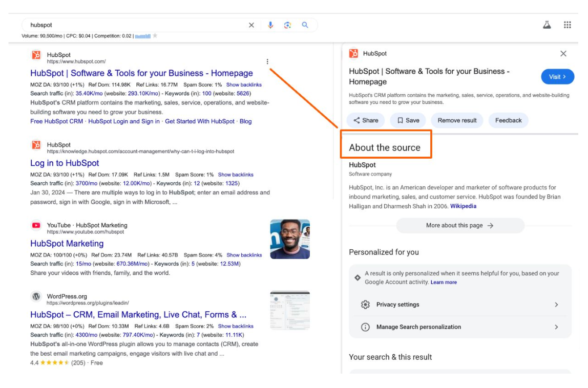
Task: Click the WordPress.org logo icon
Action: pos(36,296)
